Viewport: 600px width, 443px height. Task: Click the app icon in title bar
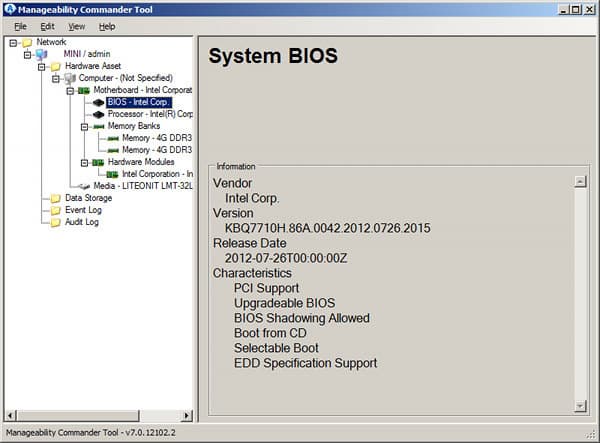tap(10, 9)
